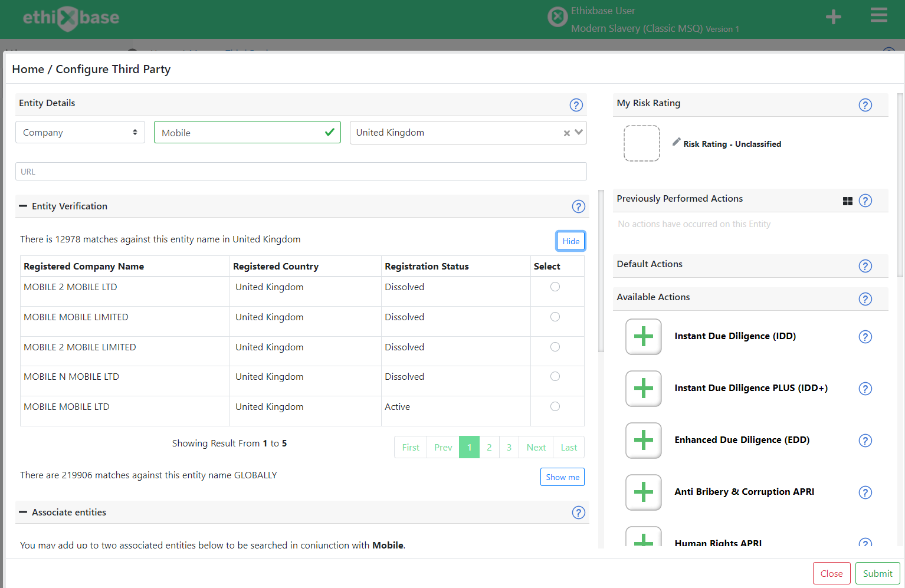
Task: Add Enhanced Due Diligence (EDD) action
Action: 643,440
